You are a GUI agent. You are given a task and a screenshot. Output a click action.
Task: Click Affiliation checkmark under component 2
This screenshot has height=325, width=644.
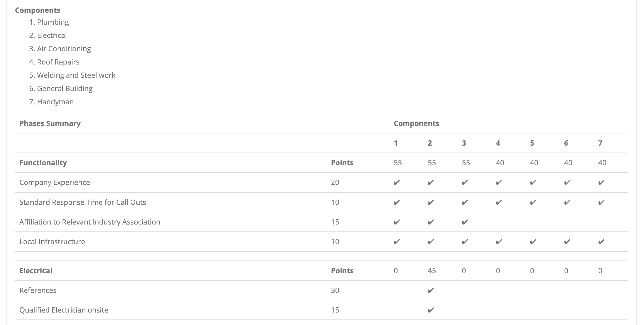431,222
